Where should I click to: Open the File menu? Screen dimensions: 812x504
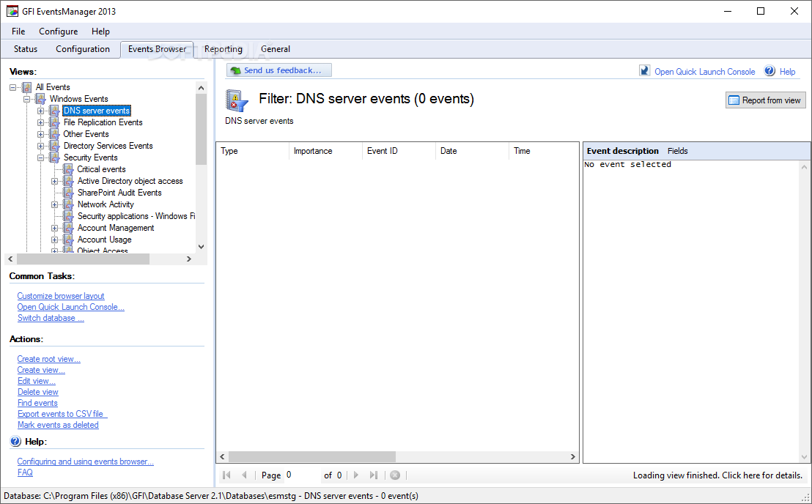coord(18,31)
